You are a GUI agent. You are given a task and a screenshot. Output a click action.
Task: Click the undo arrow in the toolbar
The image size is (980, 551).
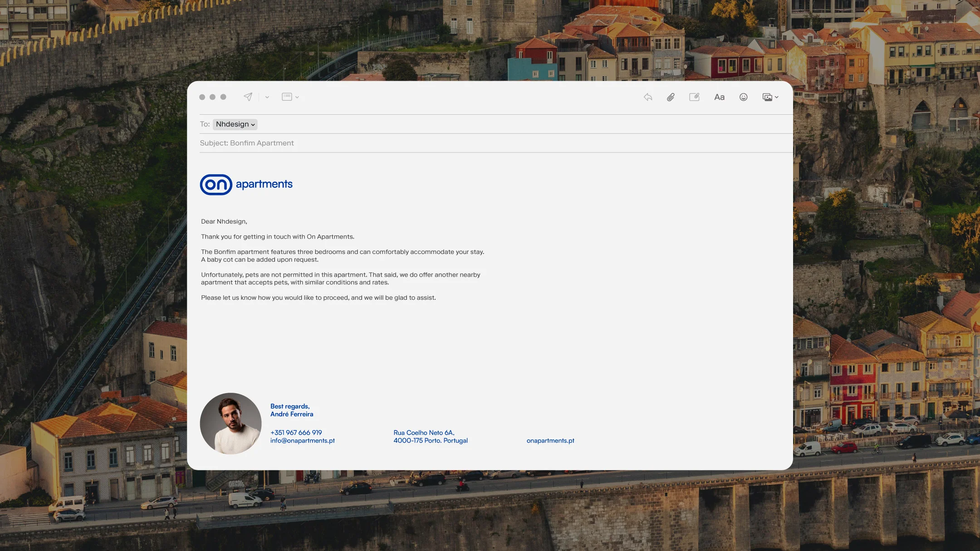[x=647, y=97]
